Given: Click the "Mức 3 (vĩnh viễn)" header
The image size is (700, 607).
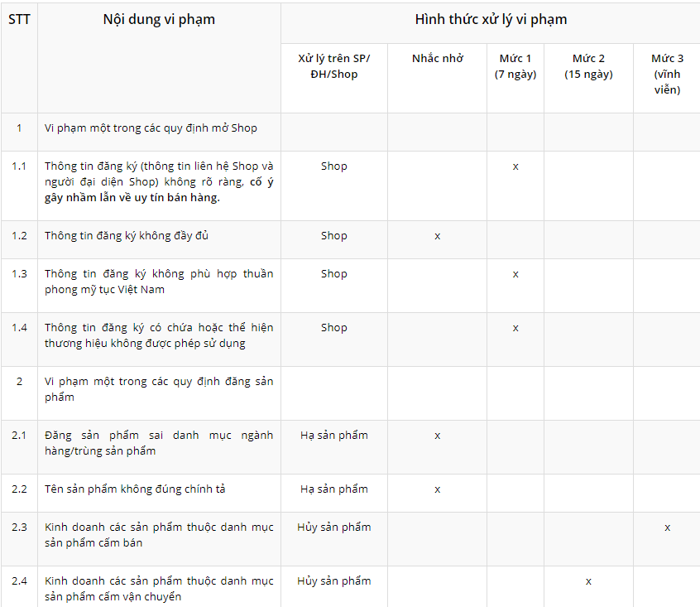Looking at the screenshot, I should coord(667,74).
